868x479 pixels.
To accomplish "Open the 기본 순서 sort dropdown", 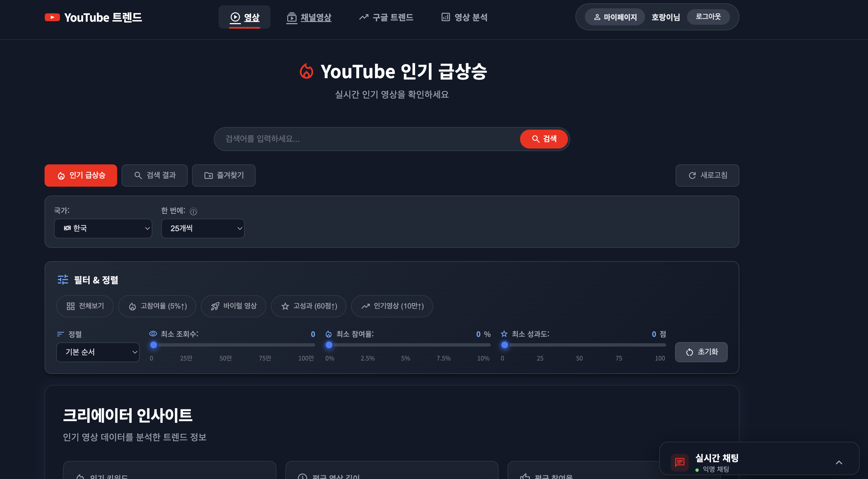I will click(x=98, y=352).
